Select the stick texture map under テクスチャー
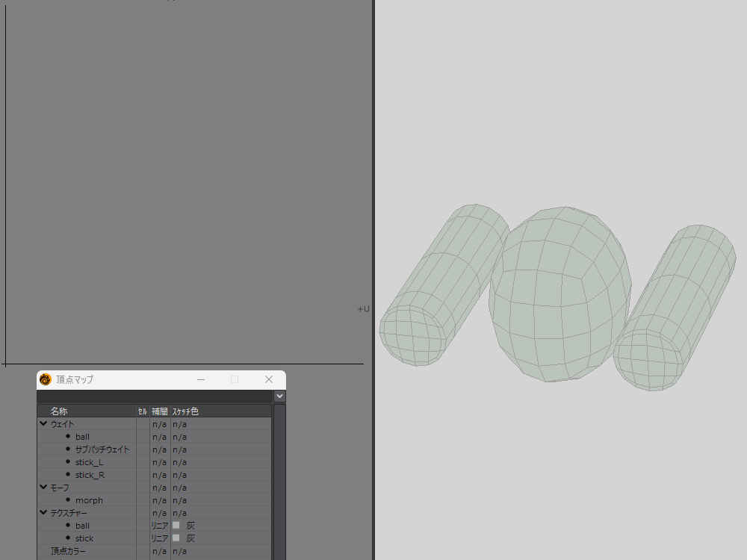 click(84, 538)
